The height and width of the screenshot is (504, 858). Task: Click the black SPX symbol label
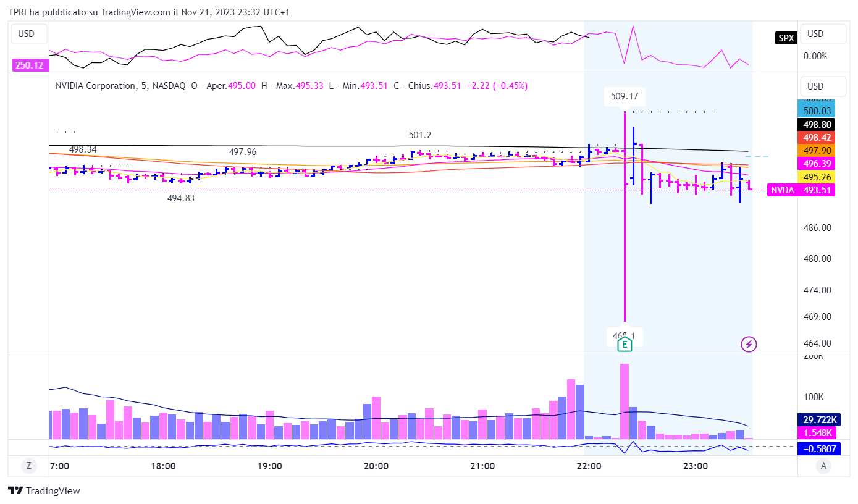[x=786, y=38]
